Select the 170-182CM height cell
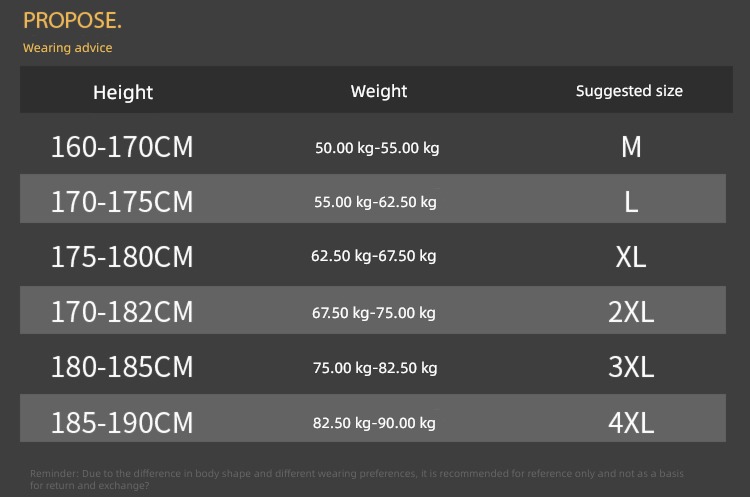Viewport: 750px width, 497px height. pos(122,311)
